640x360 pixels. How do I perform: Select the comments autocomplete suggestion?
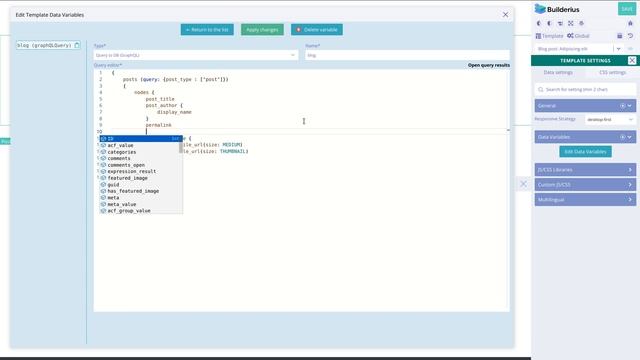click(141, 158)
